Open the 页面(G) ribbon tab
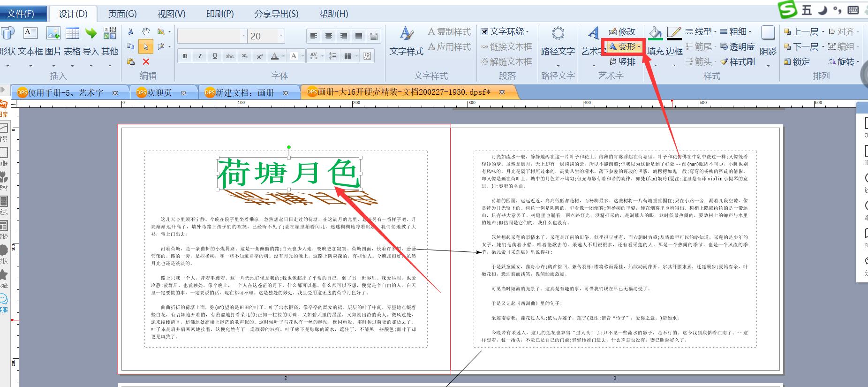This screenshot has width=868, height=387. coord(122,14)
